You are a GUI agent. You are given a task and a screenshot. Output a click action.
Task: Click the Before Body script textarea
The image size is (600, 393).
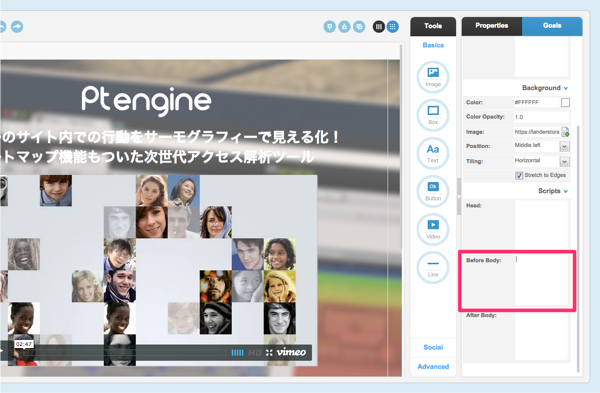(x=541, y=280)
